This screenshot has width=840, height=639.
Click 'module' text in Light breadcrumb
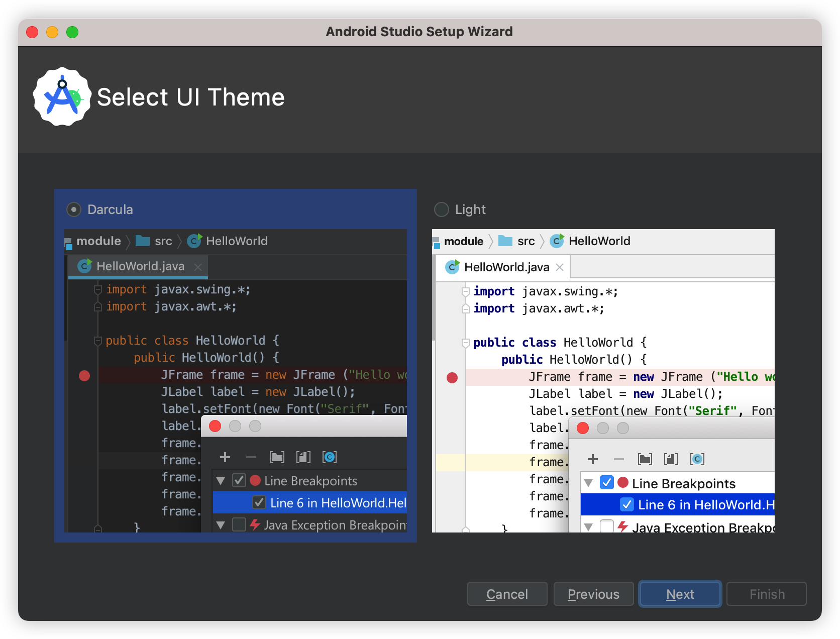464,241
